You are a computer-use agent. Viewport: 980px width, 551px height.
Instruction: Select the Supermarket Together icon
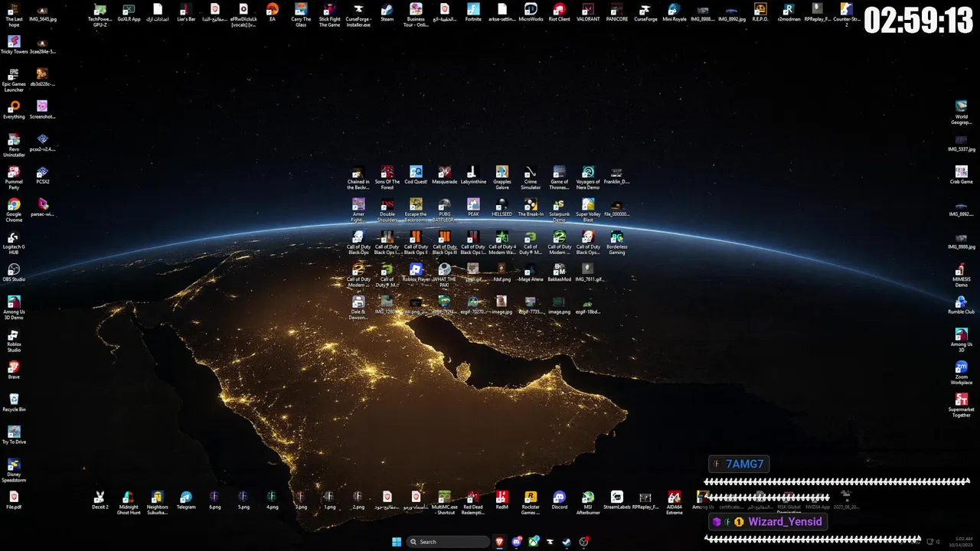(962, 406)
